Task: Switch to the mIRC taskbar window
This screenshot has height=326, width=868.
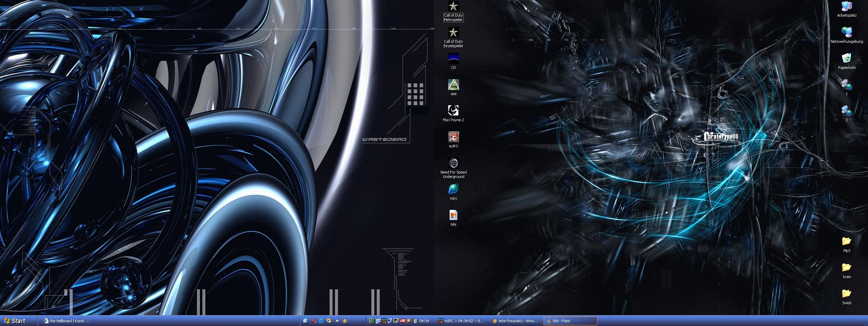Action: point(461,321)
